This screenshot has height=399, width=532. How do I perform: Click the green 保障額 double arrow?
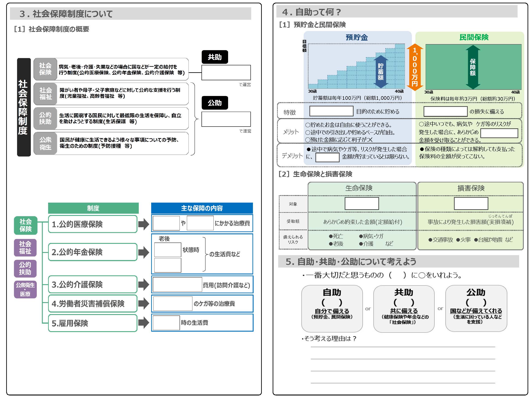[x=473, y=67]
